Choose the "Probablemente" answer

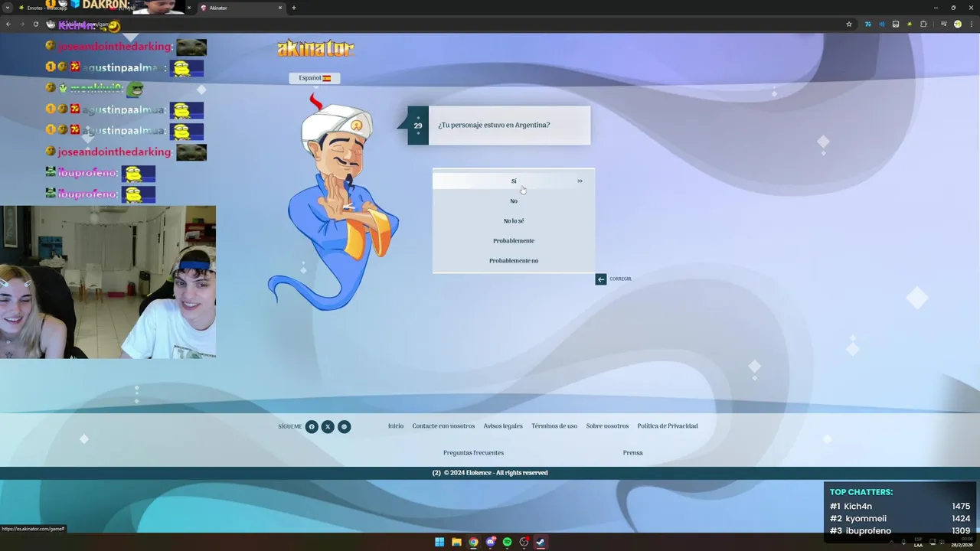coord(514,241)
